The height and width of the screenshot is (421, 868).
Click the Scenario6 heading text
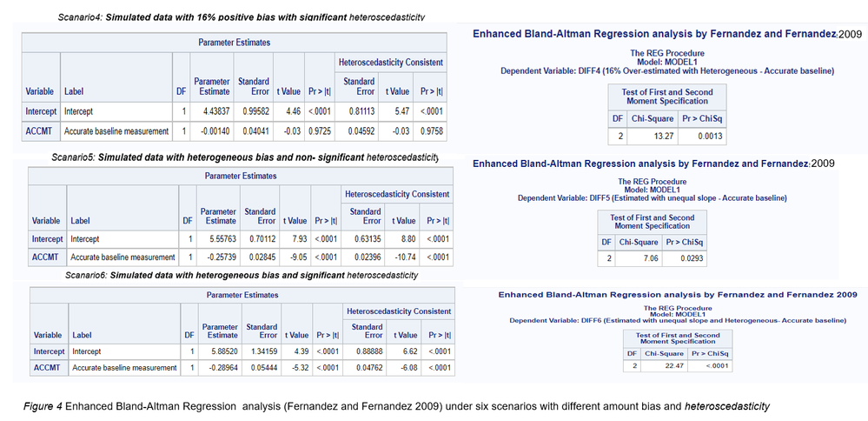(x=241, y=276)
